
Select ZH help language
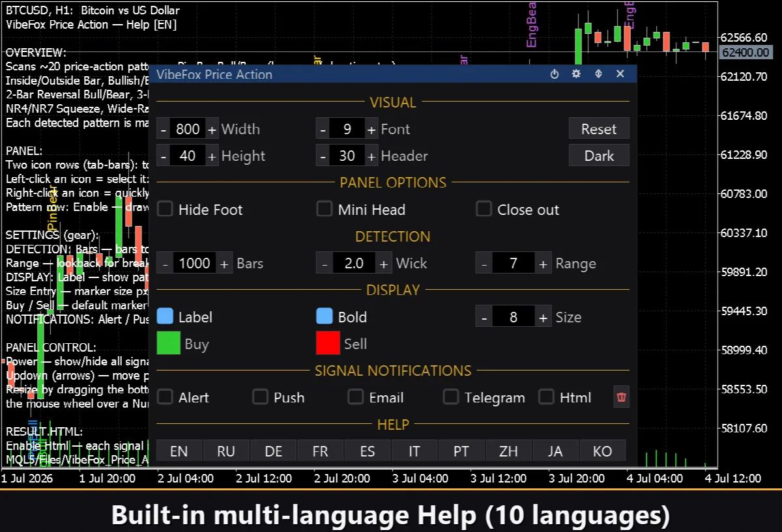[508, 451]
